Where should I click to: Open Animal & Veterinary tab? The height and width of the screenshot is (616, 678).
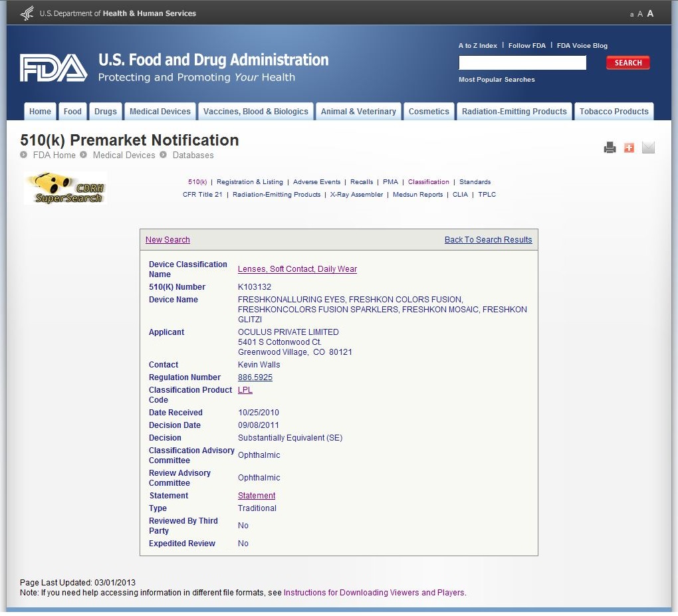tap(358, 112)
